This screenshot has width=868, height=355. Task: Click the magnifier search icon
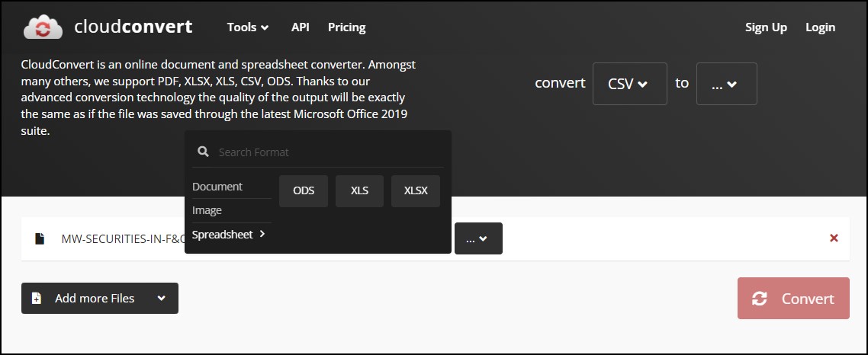point(203,152)
